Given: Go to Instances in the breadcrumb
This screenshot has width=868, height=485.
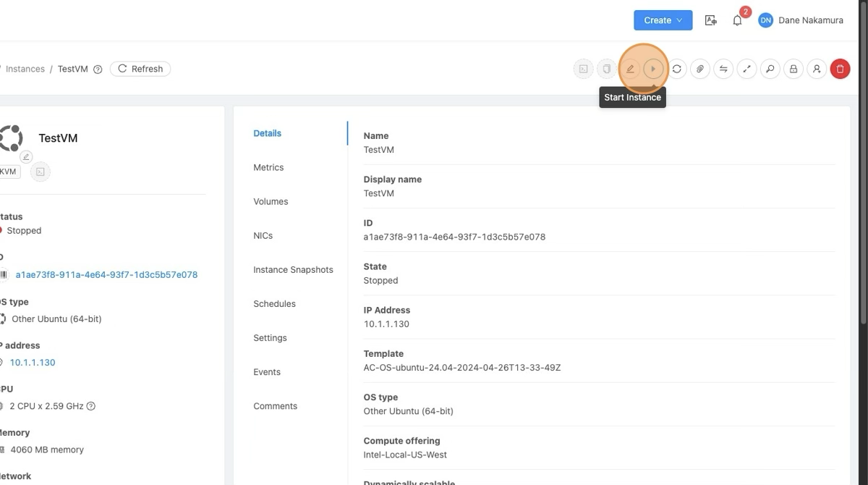Looking at the screenshot, I should click(x=25, y=69).
